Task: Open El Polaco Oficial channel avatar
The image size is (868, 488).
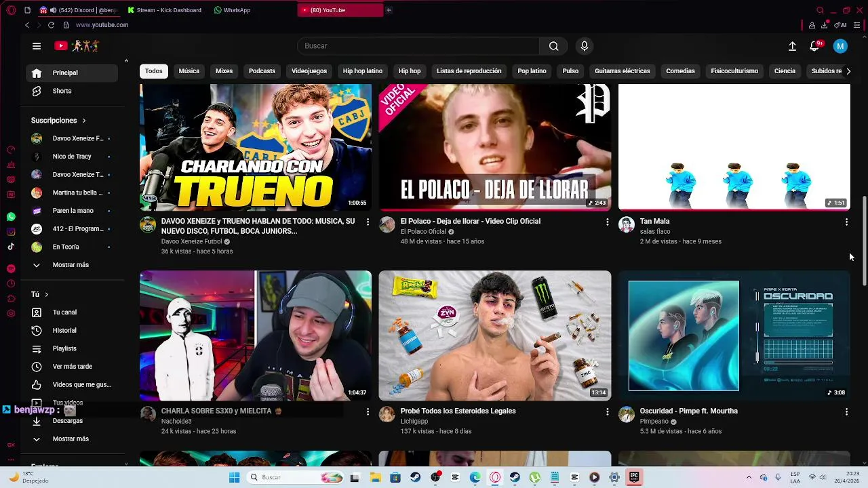Action: pos(387,225)
